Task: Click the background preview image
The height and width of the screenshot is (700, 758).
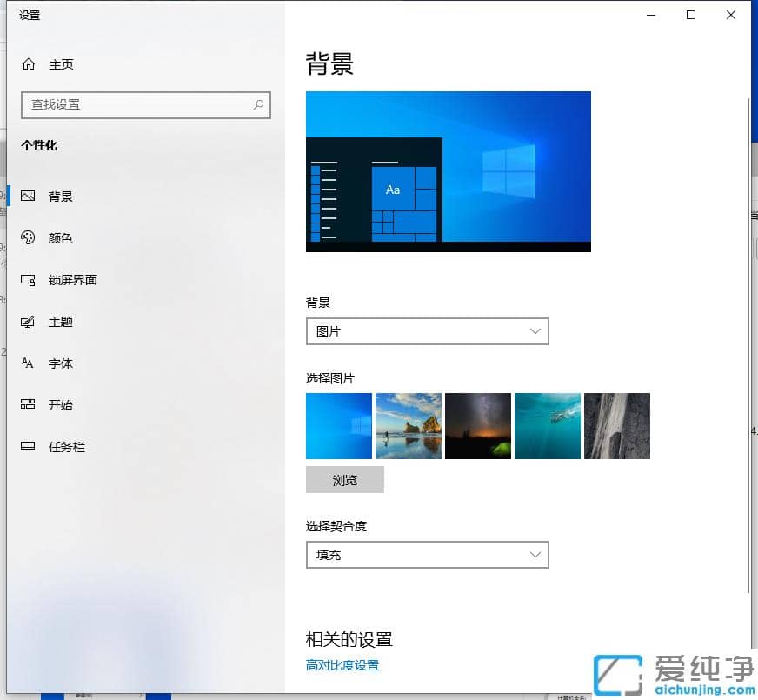Action: pyautogui.click(x=448, y=171)
